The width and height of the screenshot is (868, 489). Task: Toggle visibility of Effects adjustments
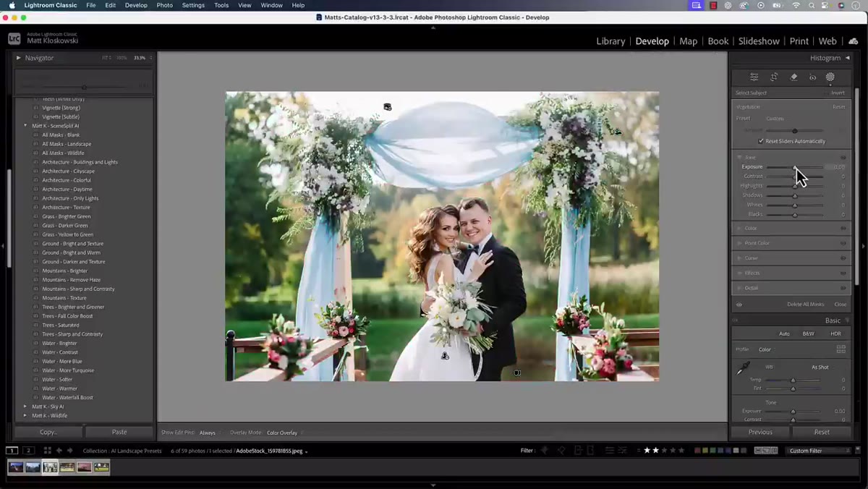[x=843, y=273]
